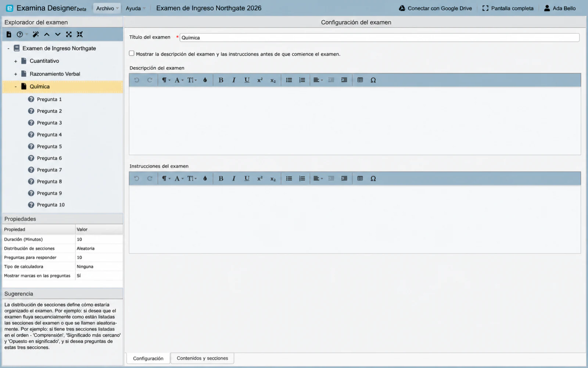This screenshot has height=368, width=588.
Task: Click the Título del examen input field
Action: point(379,38)
